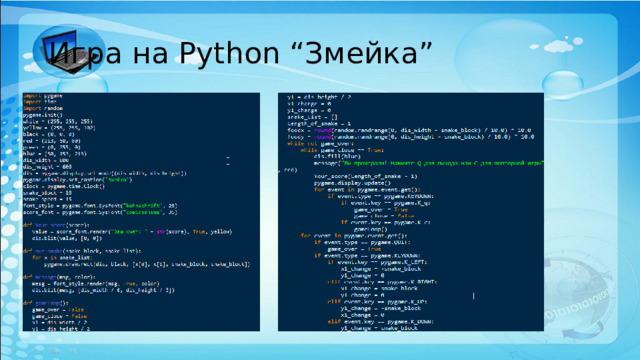Click the "def gameLoop():" definition line
Image resolution: width=640 pixels, height=360 pixels.
click(x=46, y=303)
